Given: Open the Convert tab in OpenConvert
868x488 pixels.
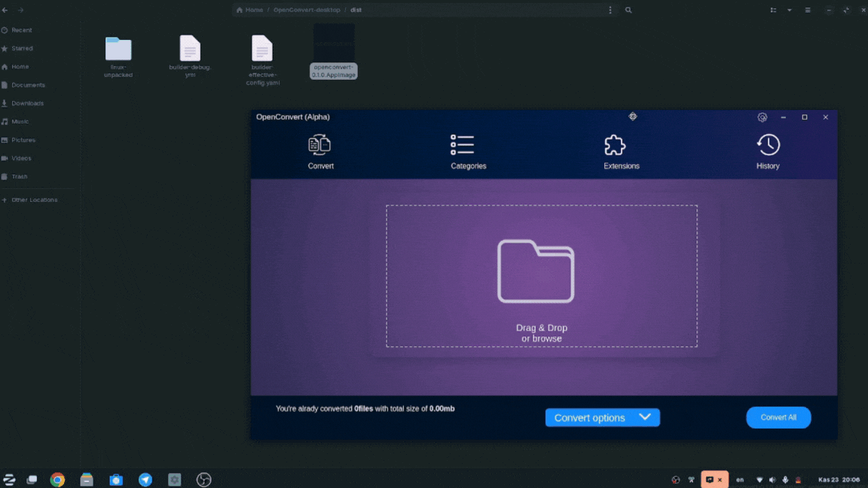Looking at the screenshot, I should point(320,151).
